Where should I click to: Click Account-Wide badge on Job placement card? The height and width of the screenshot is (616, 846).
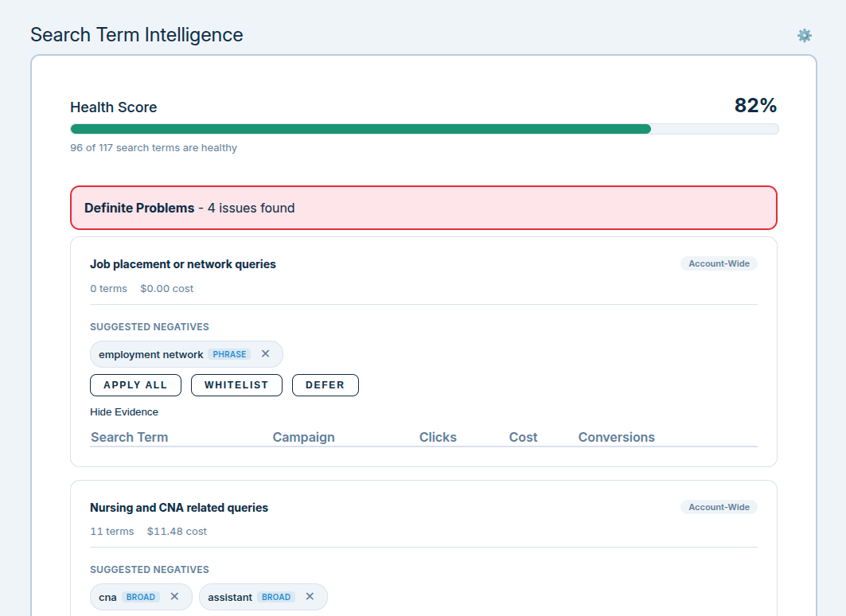click(x=719, y=263)
